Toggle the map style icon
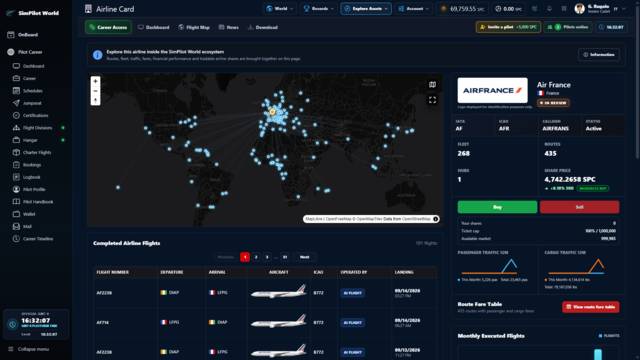The width and height of the screenshot is (640, 360). [432, 84]
